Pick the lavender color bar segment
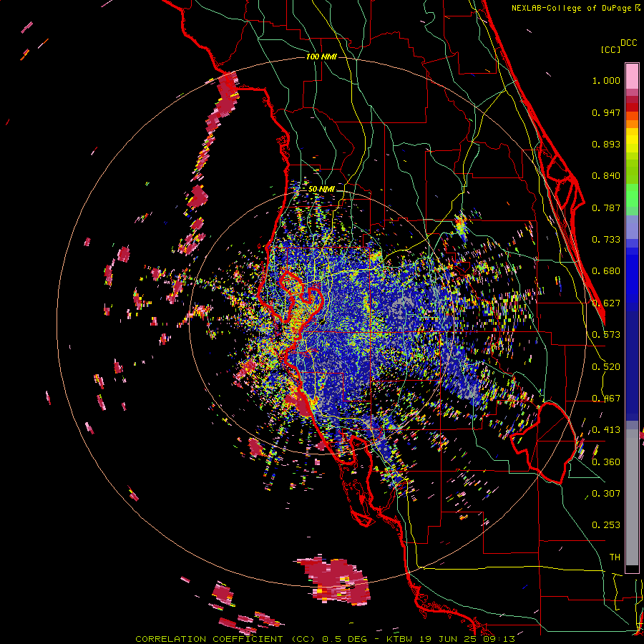The height and width of the screenshot is (644, 644). (632, 227)
